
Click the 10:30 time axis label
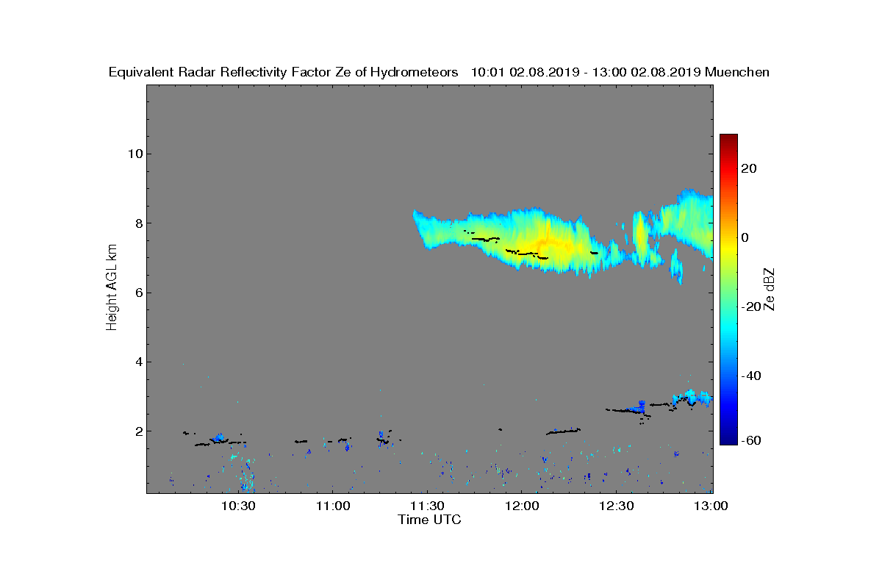237,506
